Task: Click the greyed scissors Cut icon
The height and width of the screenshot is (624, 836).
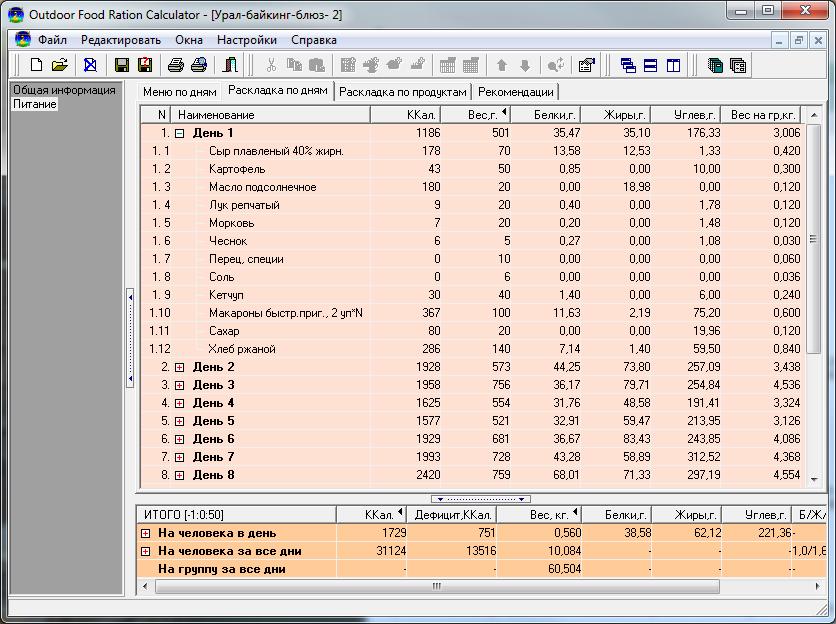Action: pos(271,66)
